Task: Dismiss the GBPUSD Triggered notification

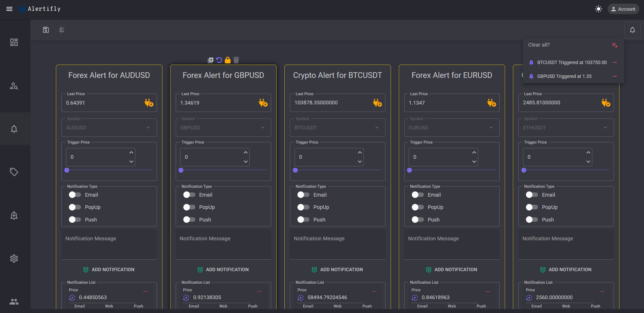Action: click(615, 76)
